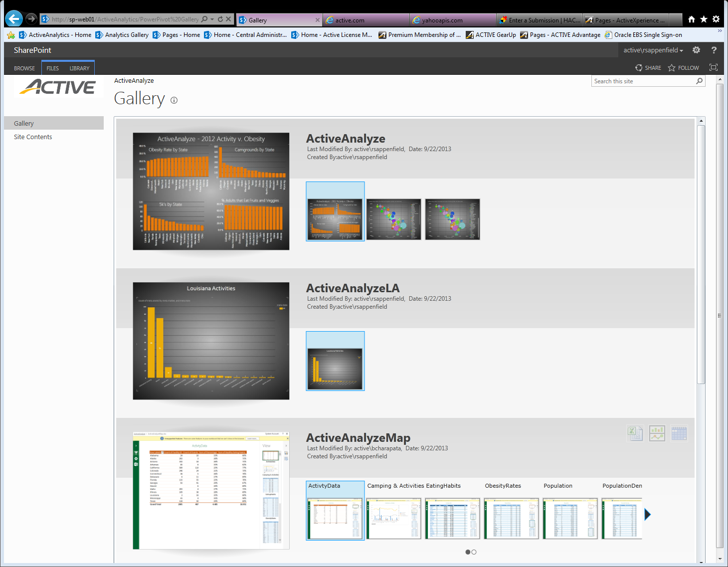Viewport: 728px width, 567px height.
Task: Open Pages - Home bookmark
Action: click(177, 35)
